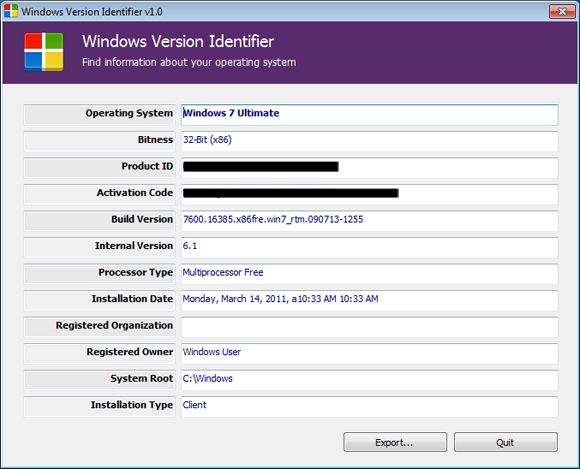Image resolution: width=580 pixels, height=469 pixels.
Task: Click the Installation Date value field
Action: point(370,300)
